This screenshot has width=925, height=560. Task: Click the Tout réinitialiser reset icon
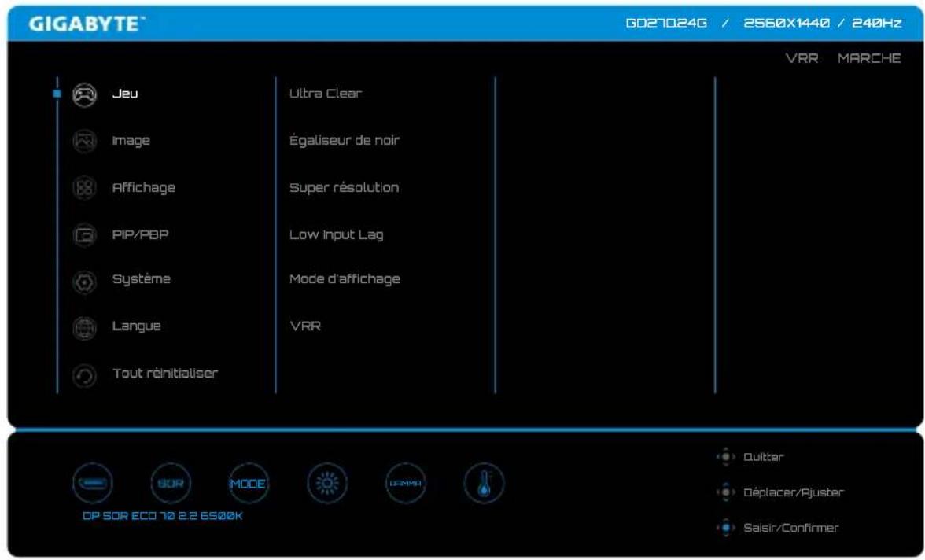(x=84, y=375)
